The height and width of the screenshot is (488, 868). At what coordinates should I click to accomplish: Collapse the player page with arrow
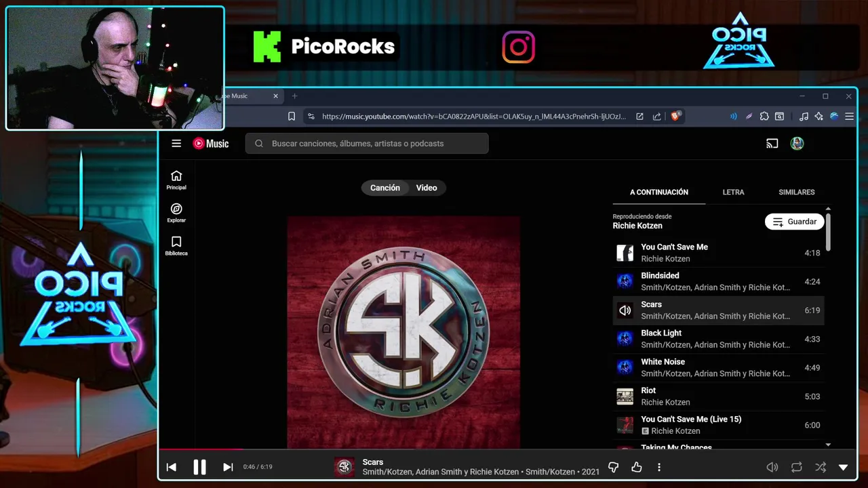(x=844, y=467)
